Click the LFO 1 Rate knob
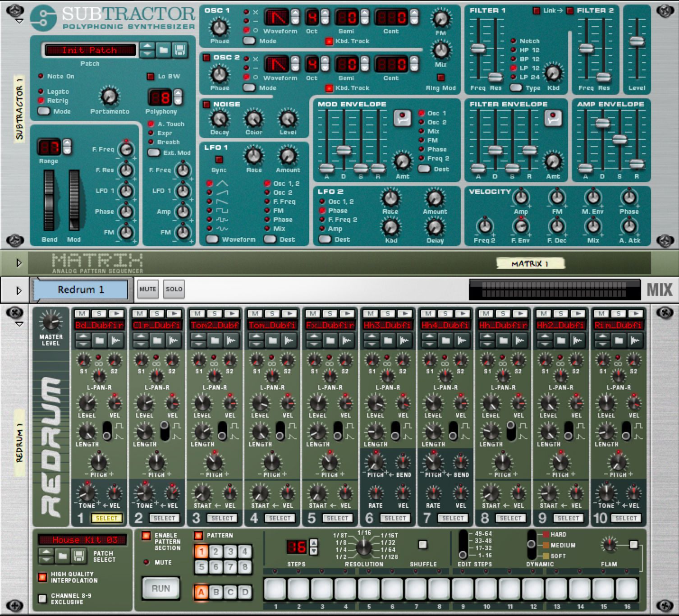679x616 pixels. pos(253,156)
